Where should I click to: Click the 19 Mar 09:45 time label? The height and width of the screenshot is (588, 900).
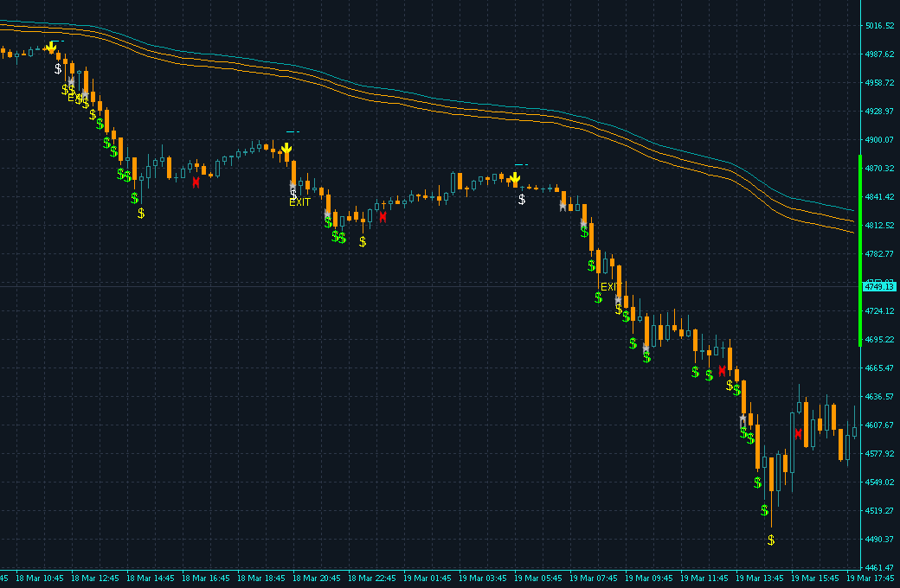[648, 578]
